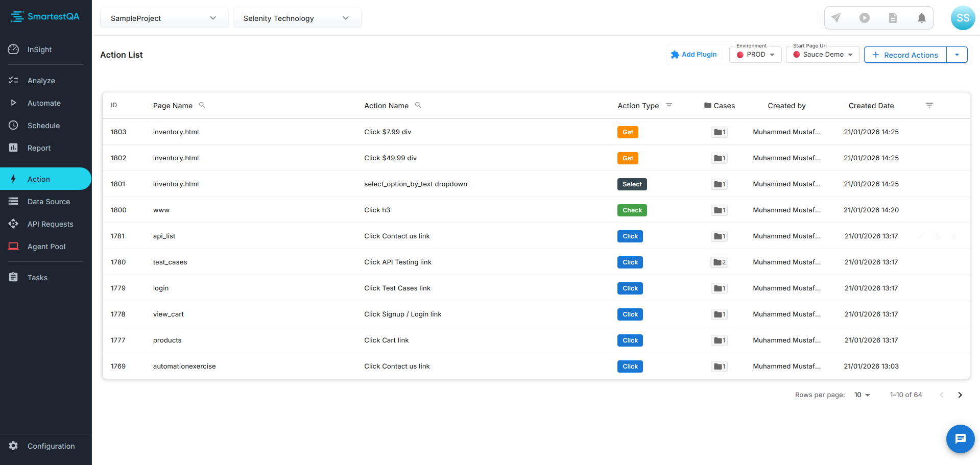Image resolution: width=980 pixels, height=465 pixels.
Task: Go to Data Source in sidebar
Action: 49,202
